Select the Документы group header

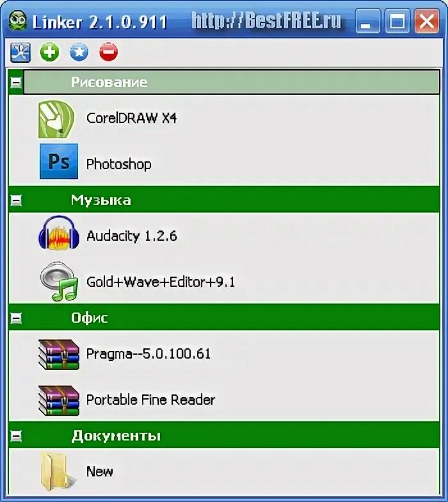(224, 435)
